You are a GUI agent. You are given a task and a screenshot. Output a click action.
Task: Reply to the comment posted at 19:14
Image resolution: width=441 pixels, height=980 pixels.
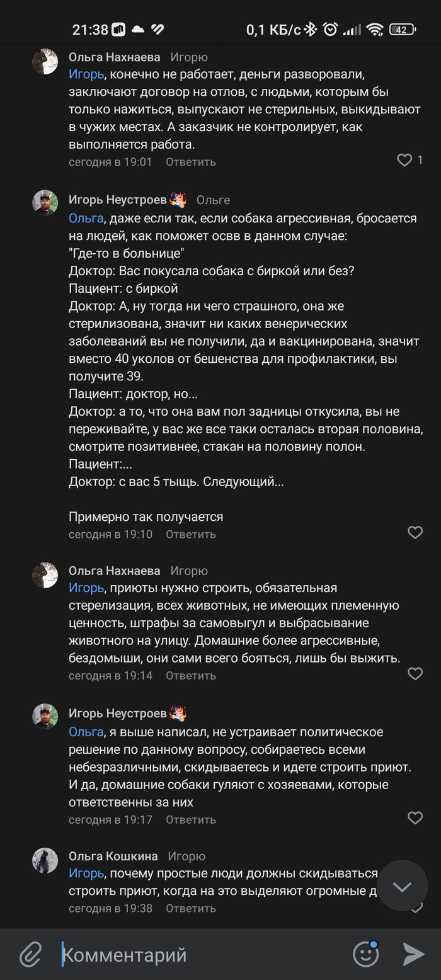point(190,675)
